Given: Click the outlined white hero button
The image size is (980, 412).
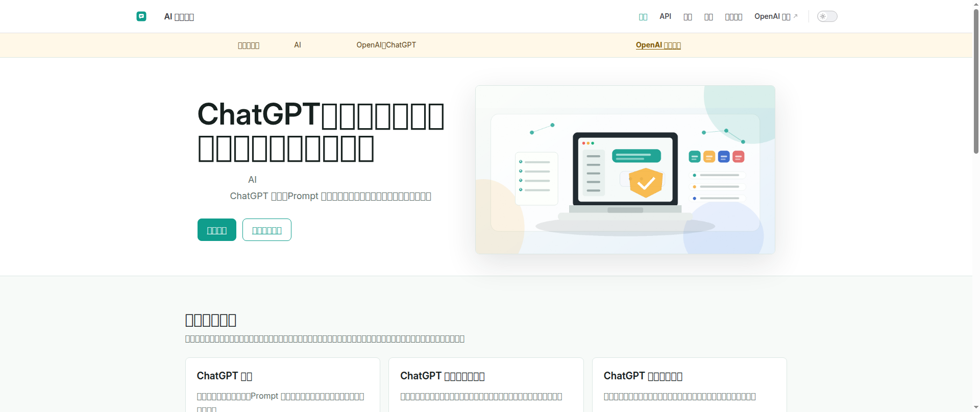Looking at the screenshot, I should pos(267,230).
